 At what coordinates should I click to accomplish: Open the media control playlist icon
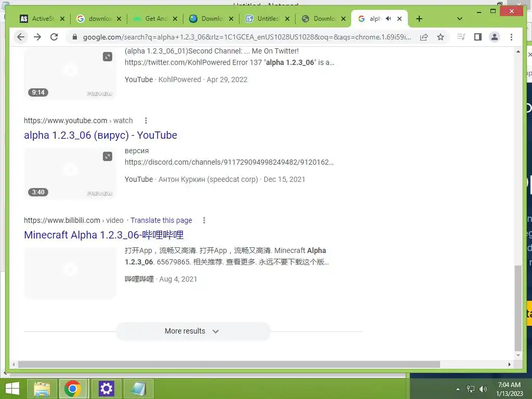[x=461, y=37]
